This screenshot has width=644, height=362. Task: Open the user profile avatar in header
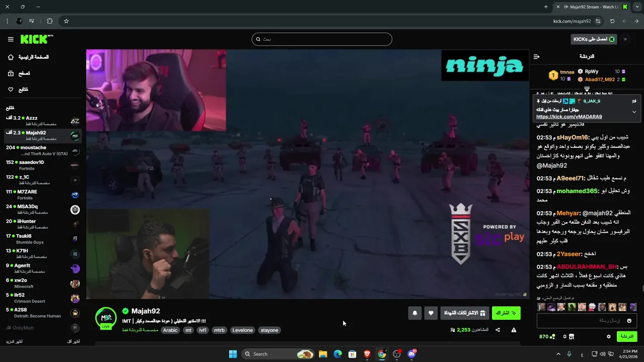[x=625, y=39]
